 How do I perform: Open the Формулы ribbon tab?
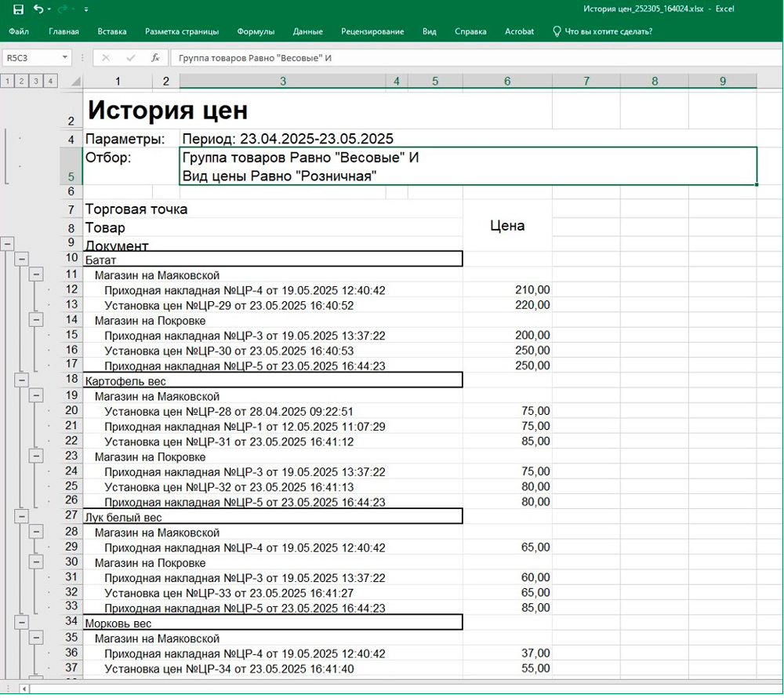click(256, 31)
